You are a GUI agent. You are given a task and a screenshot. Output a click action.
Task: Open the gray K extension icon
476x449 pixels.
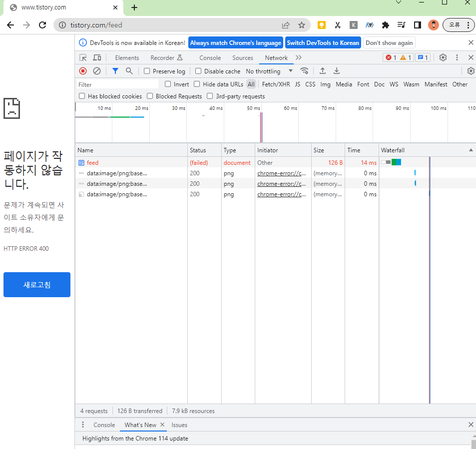pyautogui.click(x=353, y=25)
